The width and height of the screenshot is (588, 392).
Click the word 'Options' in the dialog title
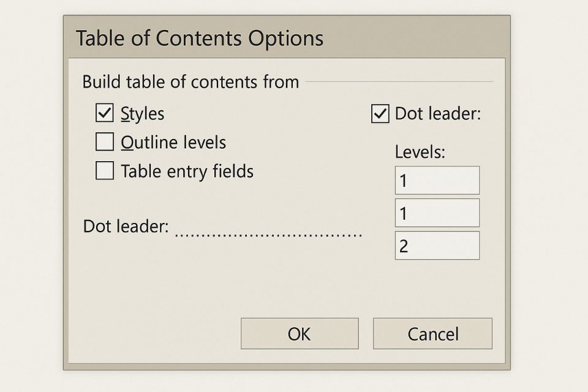click(285, 38)
